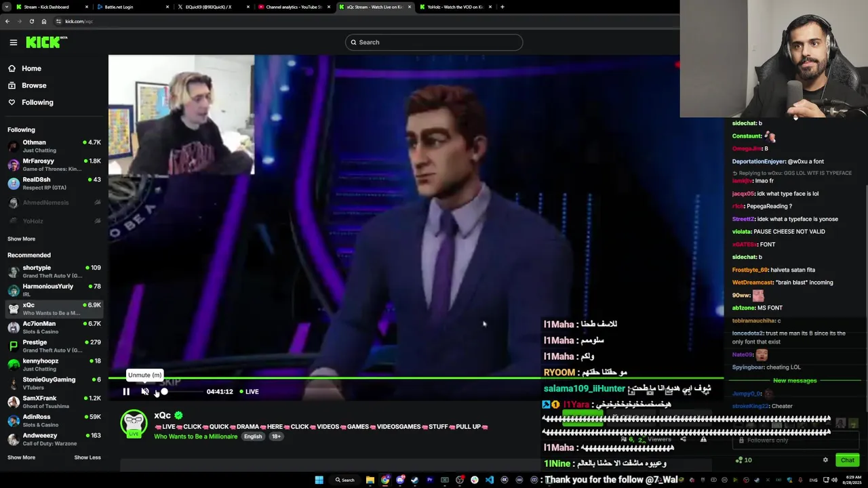Click the English language tag
The height and width of the screenshot is (488, 868).
253,436
